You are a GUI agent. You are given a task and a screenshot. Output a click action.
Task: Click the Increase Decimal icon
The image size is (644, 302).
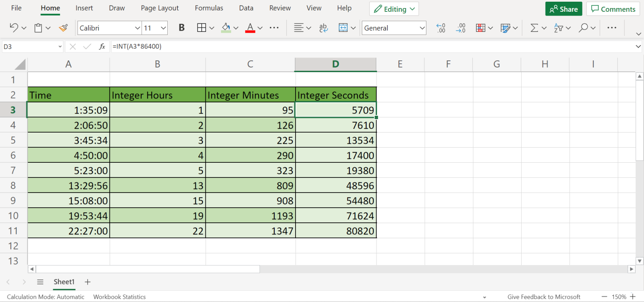(441, 28)
